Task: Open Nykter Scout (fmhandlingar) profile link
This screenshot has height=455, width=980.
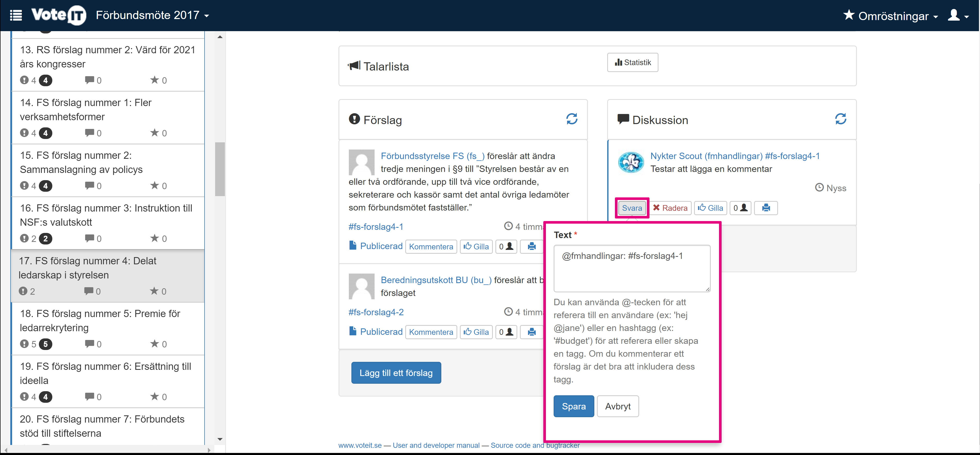Action: [706, 156]
